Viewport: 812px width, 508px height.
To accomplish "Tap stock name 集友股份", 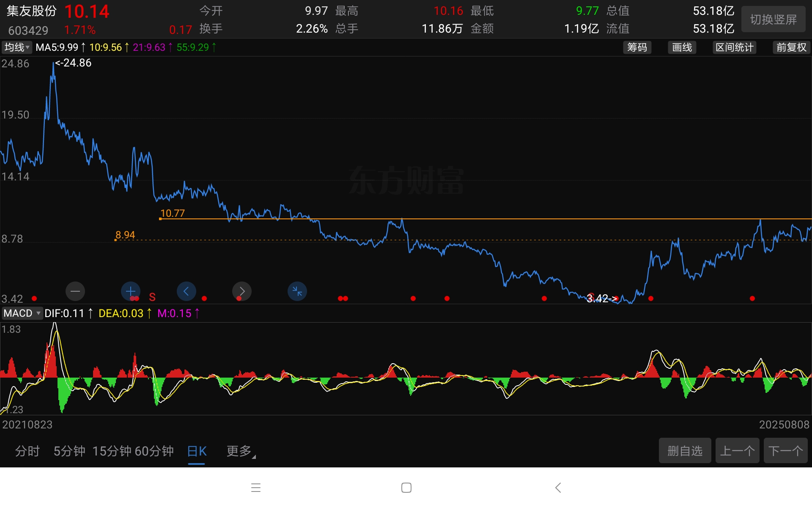I will (32, 11).
